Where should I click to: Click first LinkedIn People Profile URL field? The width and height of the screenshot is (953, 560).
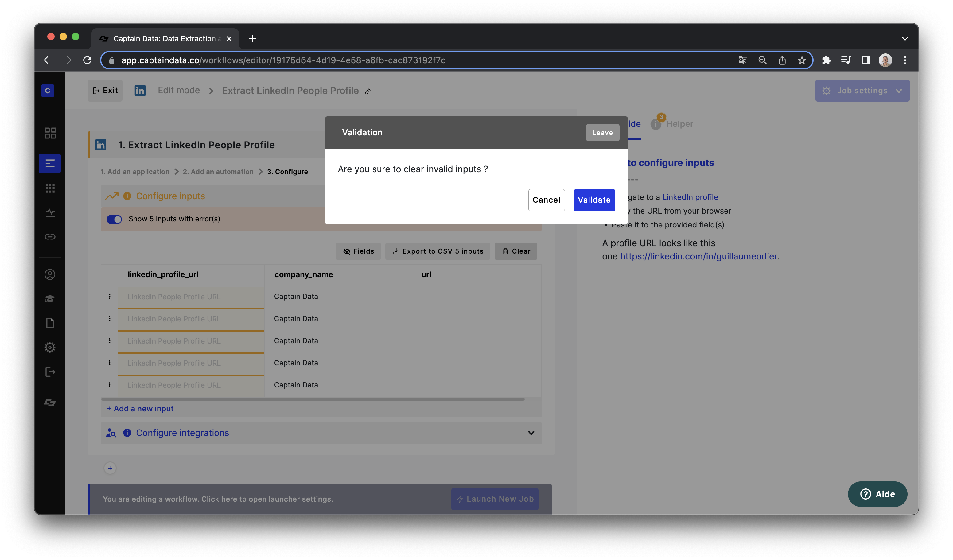pos(191,297)
